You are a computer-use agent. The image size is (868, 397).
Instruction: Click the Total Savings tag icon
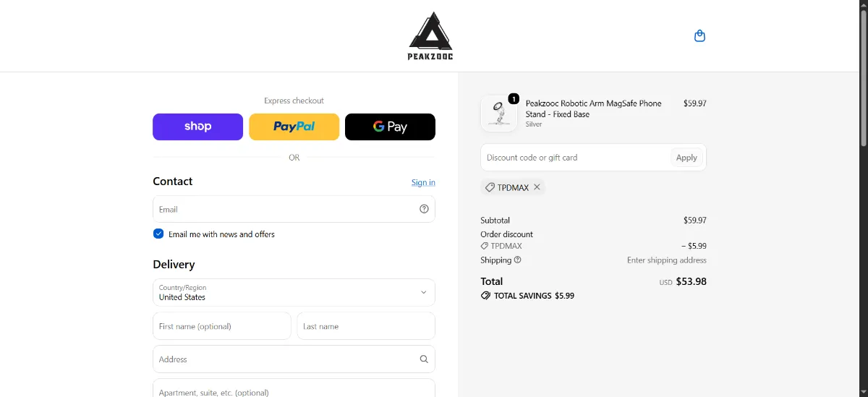[x=485, y=296]
